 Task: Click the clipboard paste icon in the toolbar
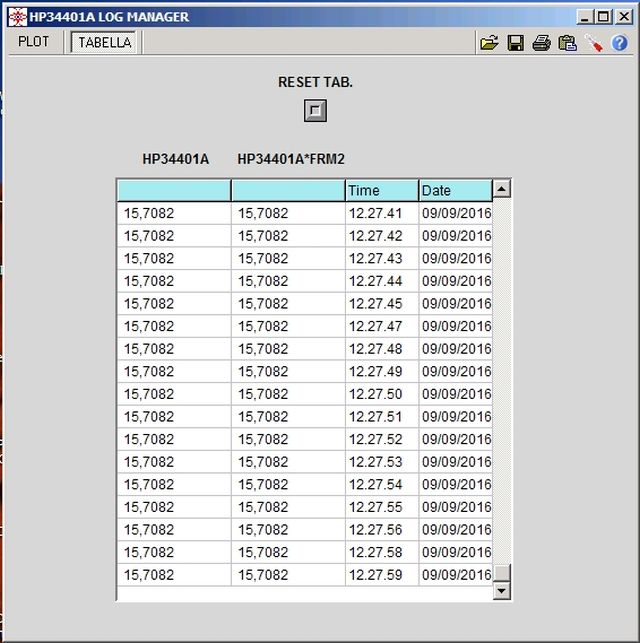coord(567,43)
